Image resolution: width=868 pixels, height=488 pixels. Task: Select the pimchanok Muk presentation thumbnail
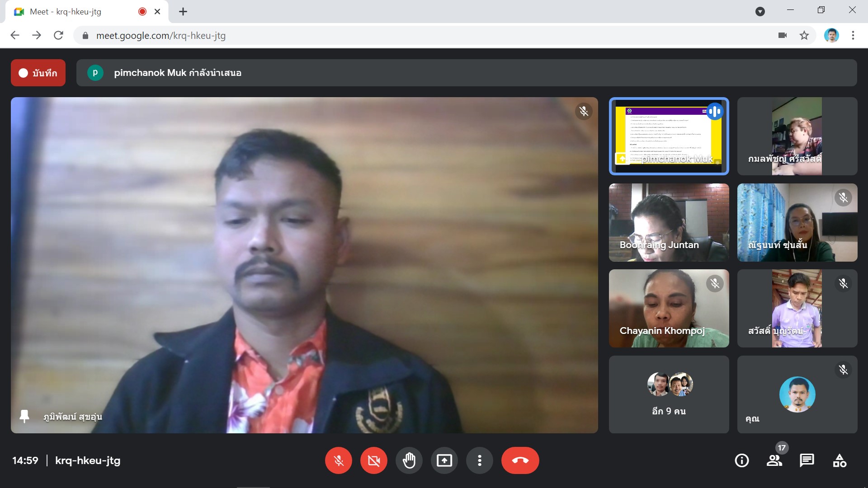pyautogui.click(x=668, y=136)
